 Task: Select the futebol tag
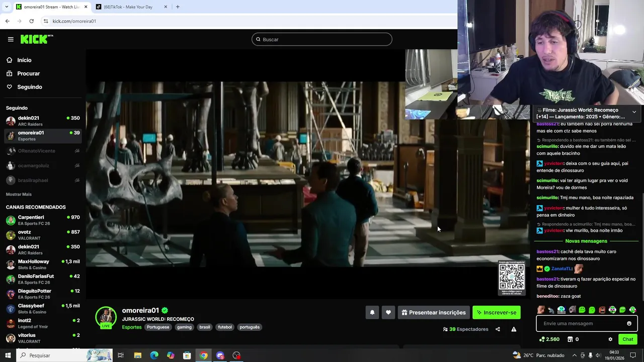point(225,327)
